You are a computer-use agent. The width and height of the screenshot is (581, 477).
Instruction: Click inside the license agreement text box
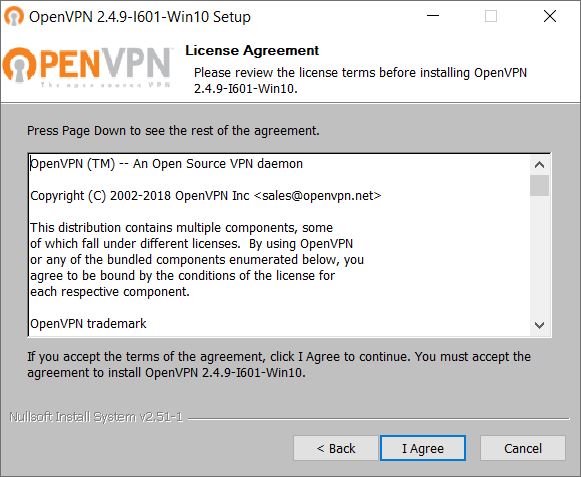279,245
